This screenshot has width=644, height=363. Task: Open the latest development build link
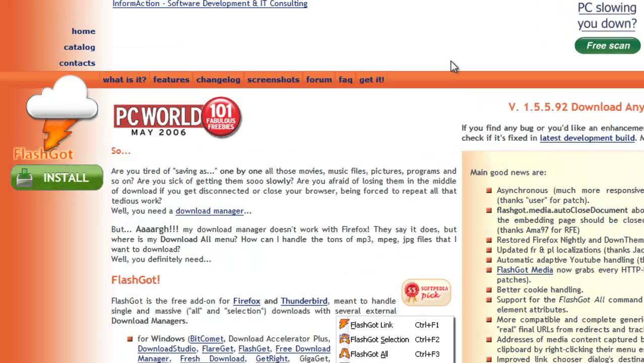pyautogui.click(x=587, y=138)
